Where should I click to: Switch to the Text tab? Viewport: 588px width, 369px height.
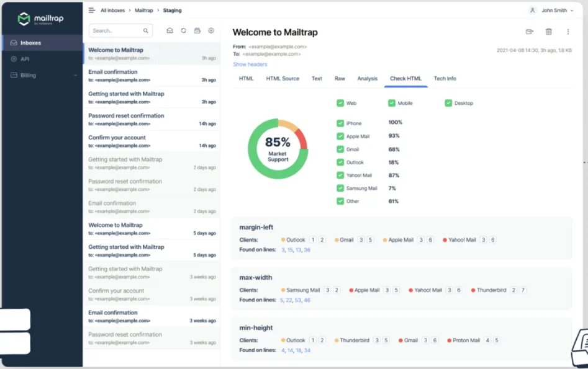317,79
